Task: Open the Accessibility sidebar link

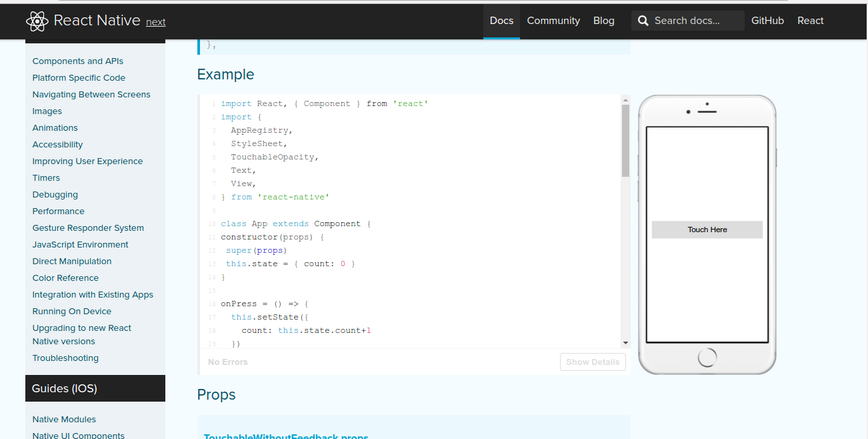Action: coord(58,145)
